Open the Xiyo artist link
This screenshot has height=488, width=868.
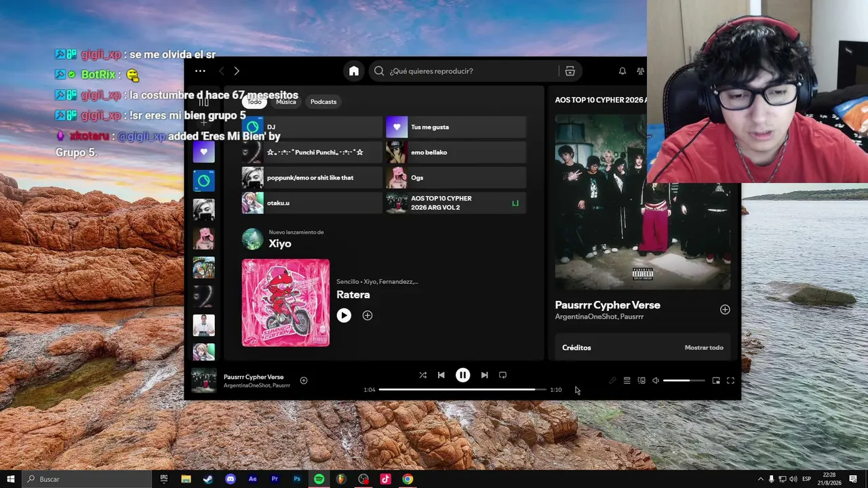coord(280,244)
